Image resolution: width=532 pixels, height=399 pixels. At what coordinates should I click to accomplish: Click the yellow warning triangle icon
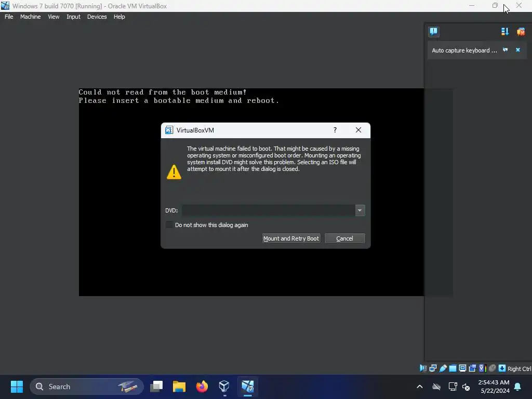(174, 171)
